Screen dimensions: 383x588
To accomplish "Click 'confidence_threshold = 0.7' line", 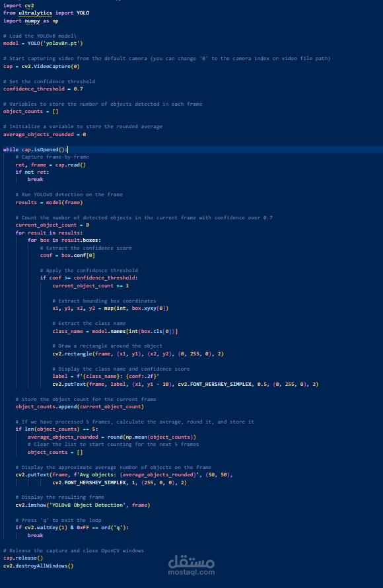I will point(43,89).
